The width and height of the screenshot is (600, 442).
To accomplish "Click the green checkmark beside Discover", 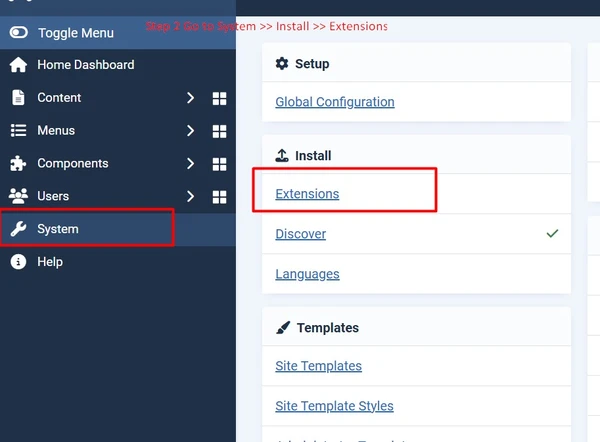I will (552, 233).
